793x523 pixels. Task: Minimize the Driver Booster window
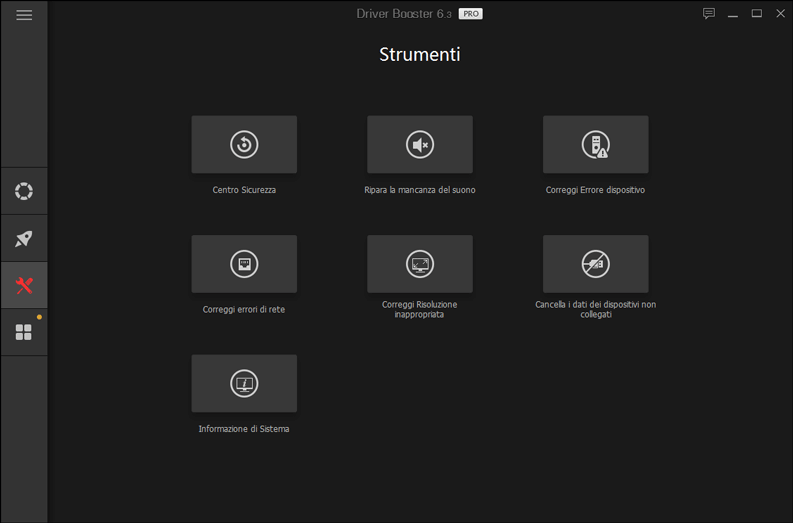tap(733, 14)
